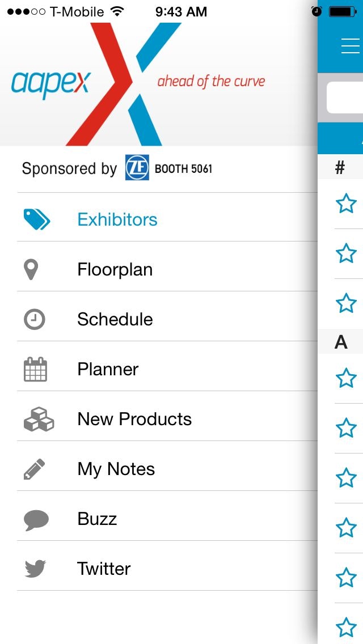Tap the Buzz speech bubble icon
The width and height of the screenshot is (363, 644).
(x=36, y=520)
